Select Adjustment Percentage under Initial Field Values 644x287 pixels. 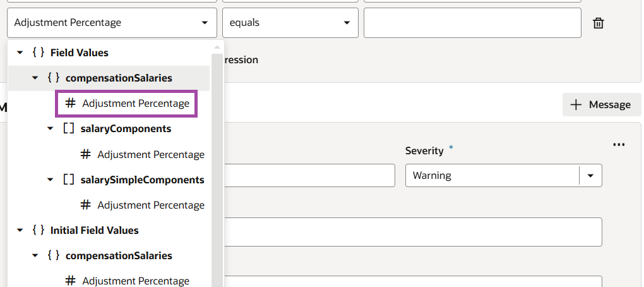[136, 281]
